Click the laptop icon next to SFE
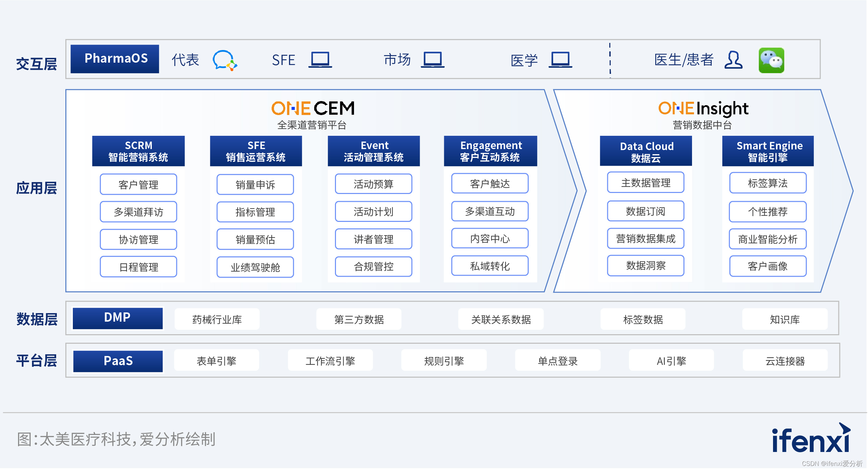The width and height of the screenshot is (868, 470). 320,60
